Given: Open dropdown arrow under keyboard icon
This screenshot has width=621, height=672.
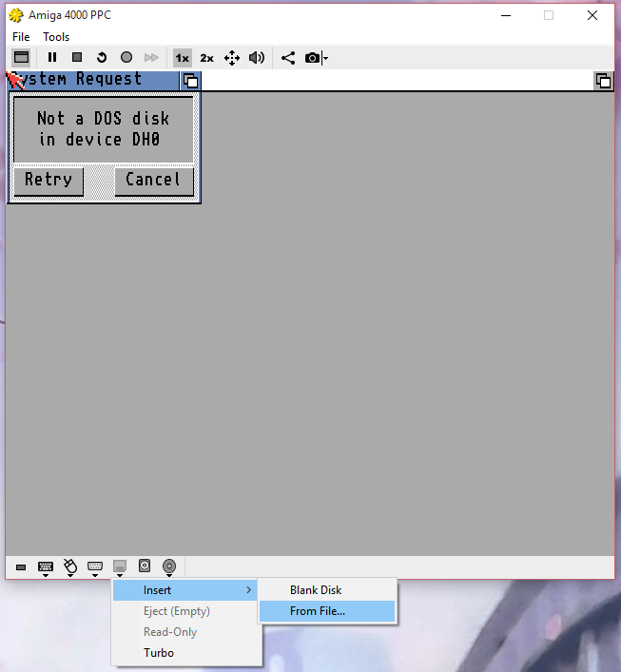Looking at the screenshot, I should click(46, 576).
